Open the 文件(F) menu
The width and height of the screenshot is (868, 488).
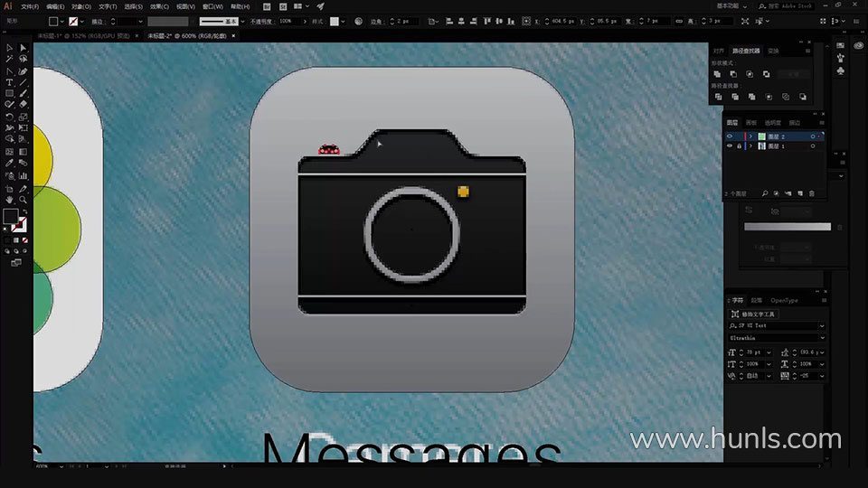(30, 6)
